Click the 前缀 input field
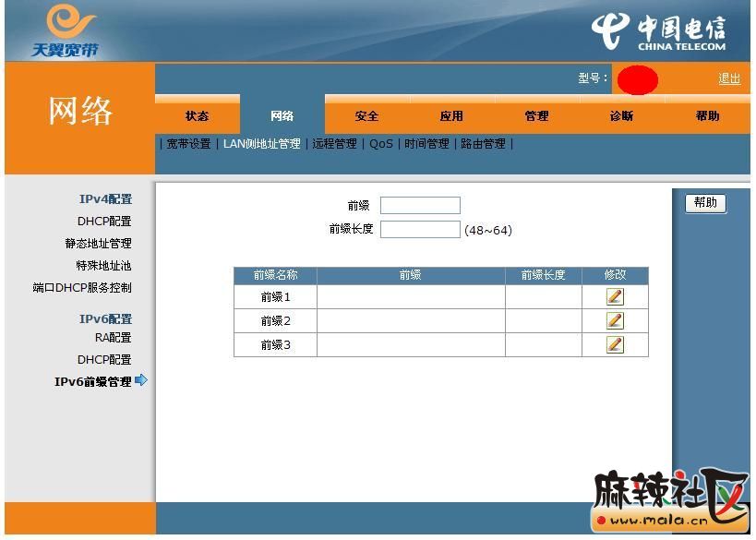Screen dimensions: 756x540 420,205
